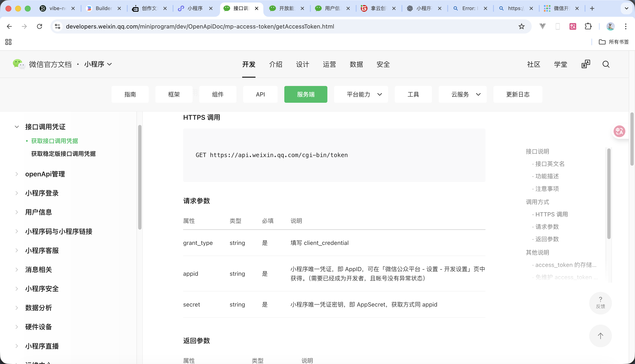Bookmark the page using the star icon
635x364 pixels.
point(521,26)
